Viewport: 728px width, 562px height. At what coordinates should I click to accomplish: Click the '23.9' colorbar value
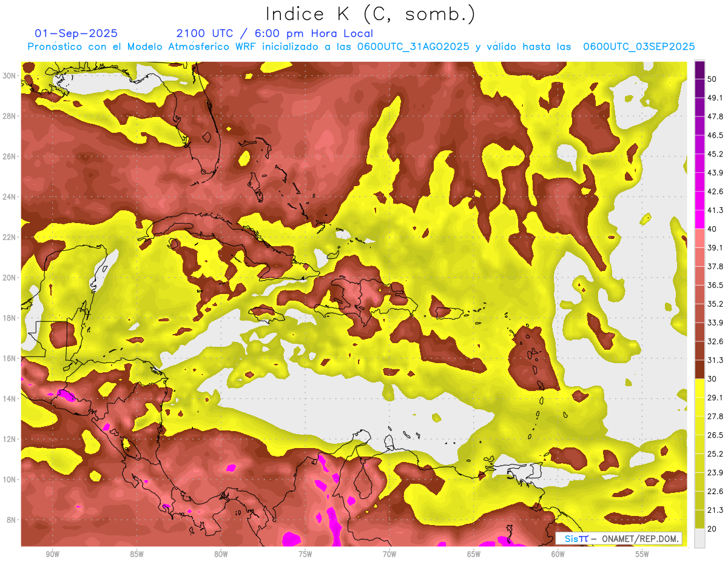[x=715, y=473]
